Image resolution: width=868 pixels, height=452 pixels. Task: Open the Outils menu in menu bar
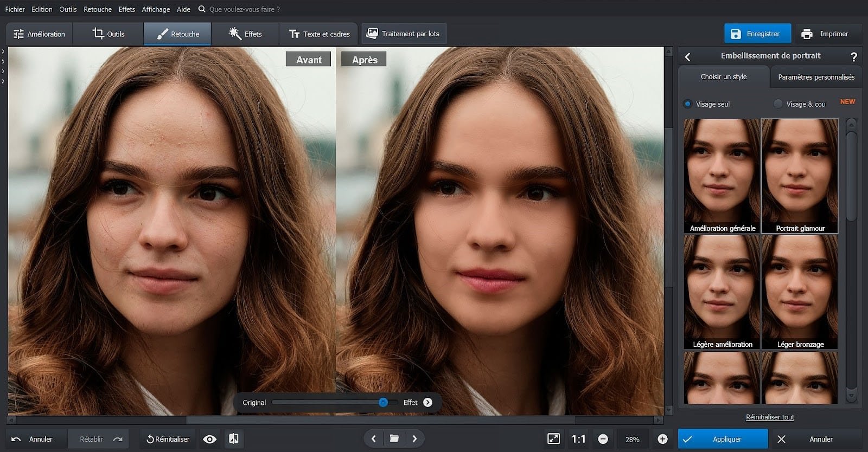[68, 9]
